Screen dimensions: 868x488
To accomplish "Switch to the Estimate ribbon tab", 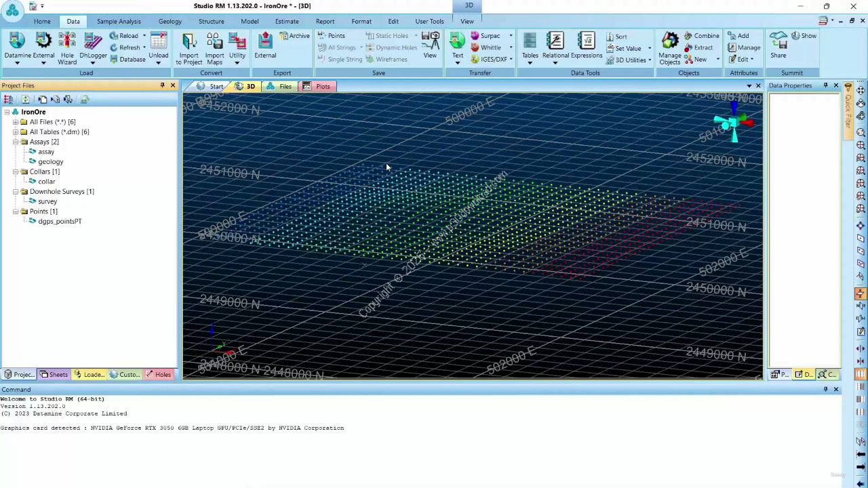I will [x=287, y=21].
